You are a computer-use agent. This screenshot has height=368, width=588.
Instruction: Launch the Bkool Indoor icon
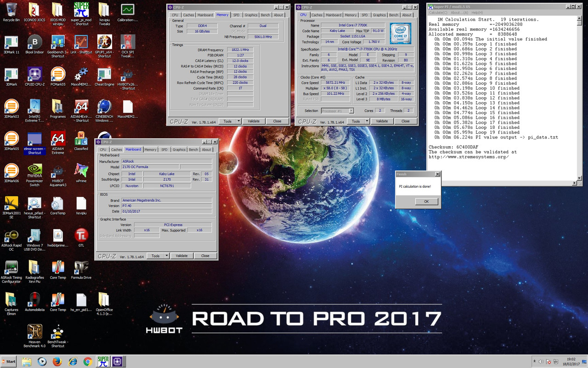click(x=34, y=45)
